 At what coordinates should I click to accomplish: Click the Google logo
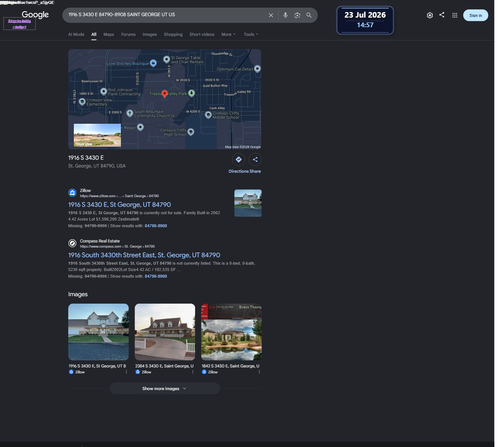(x=35, y=15)
